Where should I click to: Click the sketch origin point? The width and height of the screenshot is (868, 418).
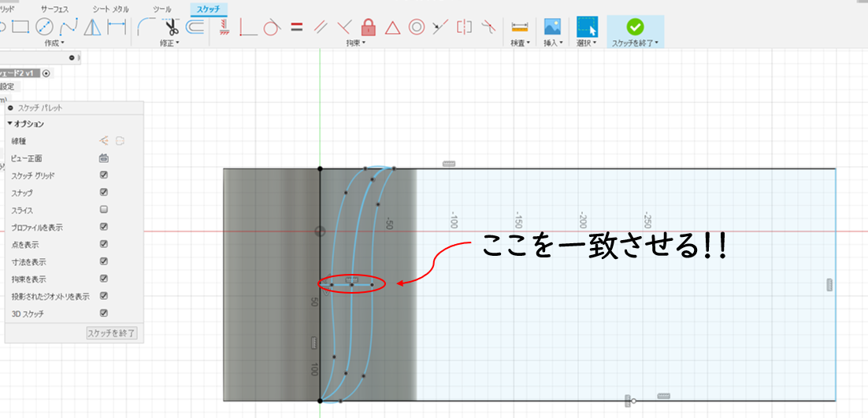(320, 231)
